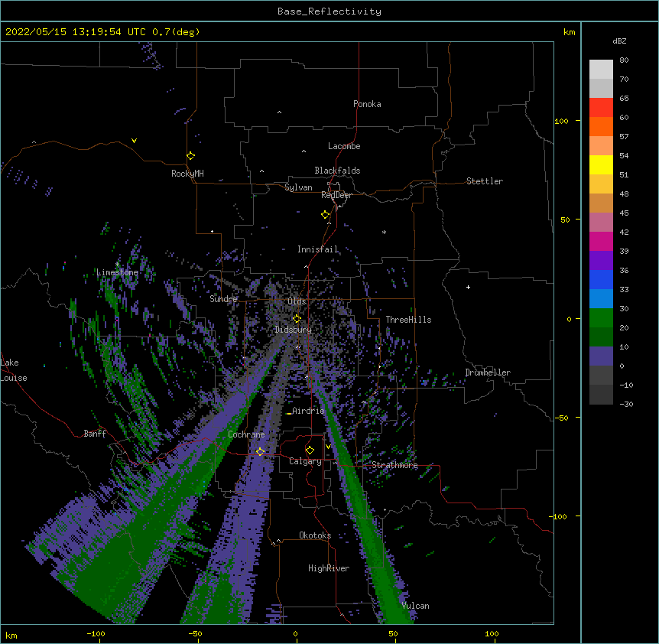This screenshot has width=659, height=644.
Task: Click the Stettler label
Action: coord(485,181)
